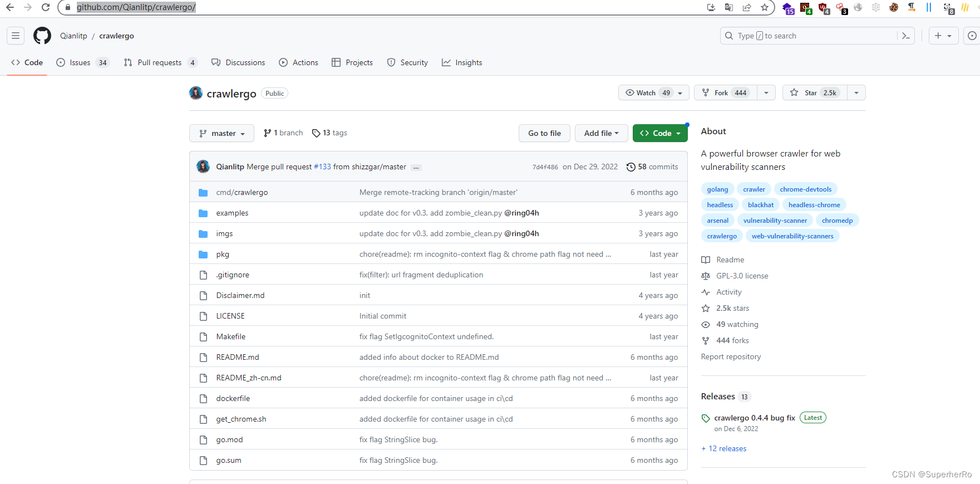Image resolution: width=980 pixels, height=484 pixels.
Task: Open the command palette icon
Action: pos(906,36)
